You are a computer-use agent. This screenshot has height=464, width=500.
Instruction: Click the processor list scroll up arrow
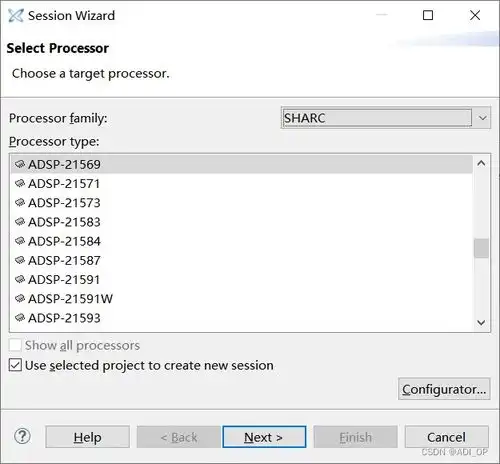481,163
